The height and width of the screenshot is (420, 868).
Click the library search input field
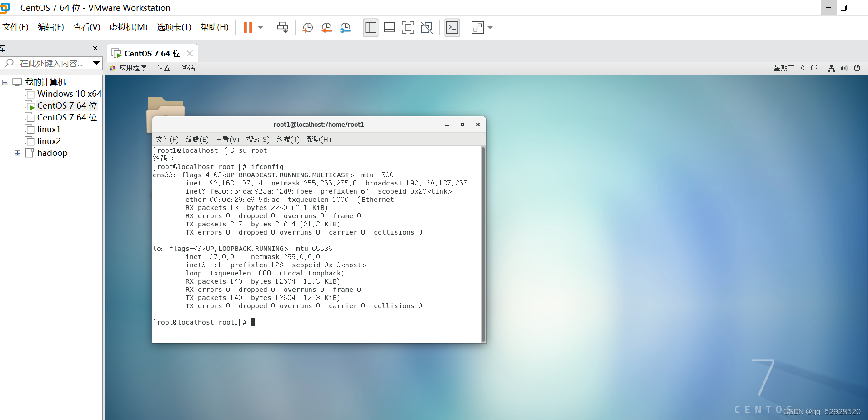point(51,64)
